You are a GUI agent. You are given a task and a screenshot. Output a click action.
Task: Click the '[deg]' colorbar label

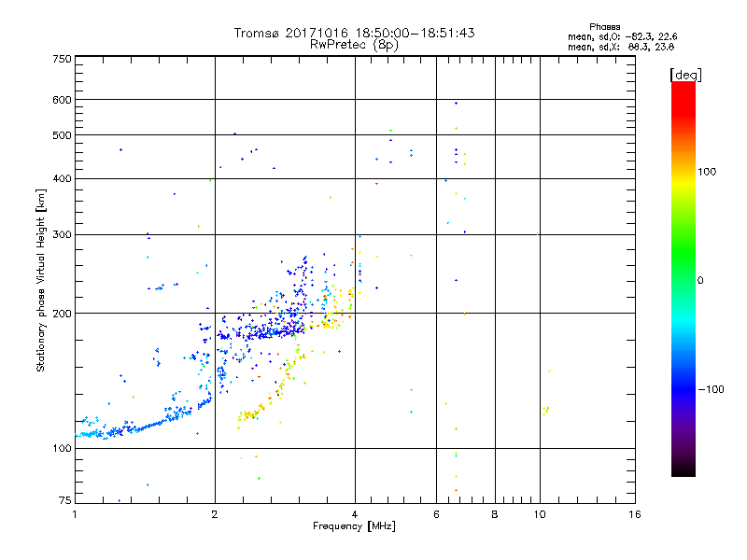(x=685, y=75)
